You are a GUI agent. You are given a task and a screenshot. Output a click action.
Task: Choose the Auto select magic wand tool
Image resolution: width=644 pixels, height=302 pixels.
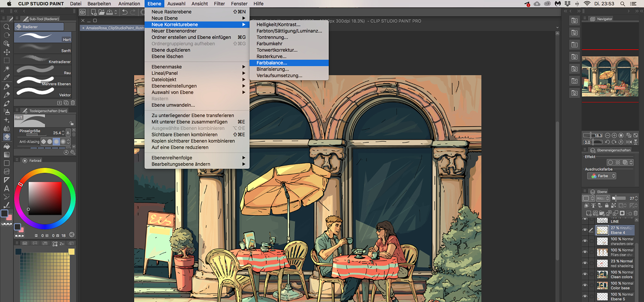click(x=6, y=69)
